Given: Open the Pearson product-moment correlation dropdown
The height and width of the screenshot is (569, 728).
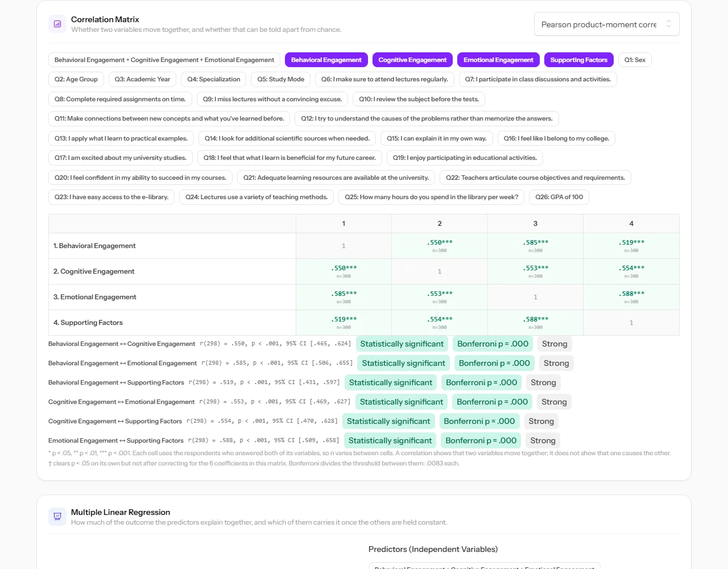Looking at the screenshot, I should [607, 24].
